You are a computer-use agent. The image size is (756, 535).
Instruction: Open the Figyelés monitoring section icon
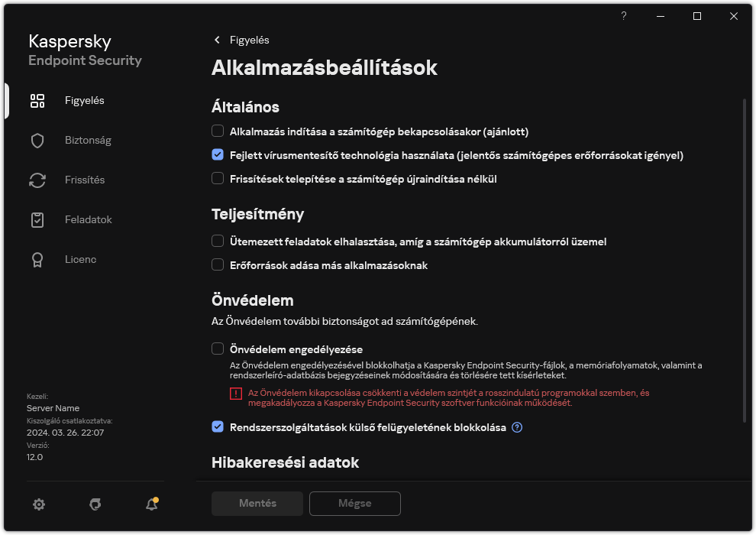click(37, 100)
